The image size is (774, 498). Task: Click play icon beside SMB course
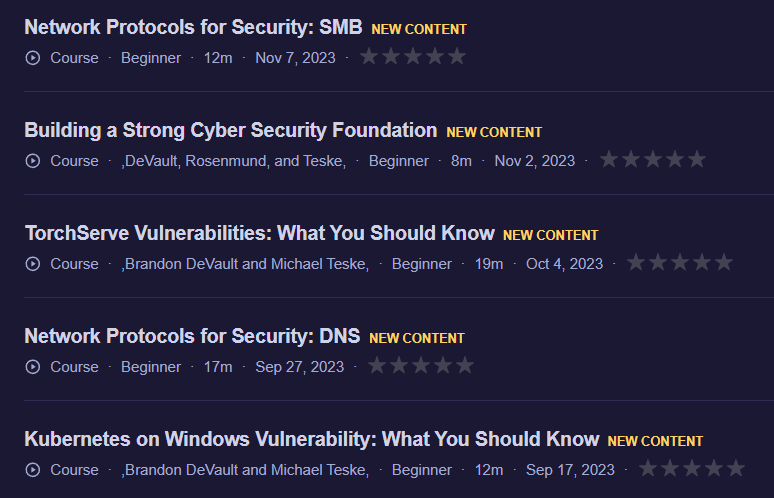(33, 58)
